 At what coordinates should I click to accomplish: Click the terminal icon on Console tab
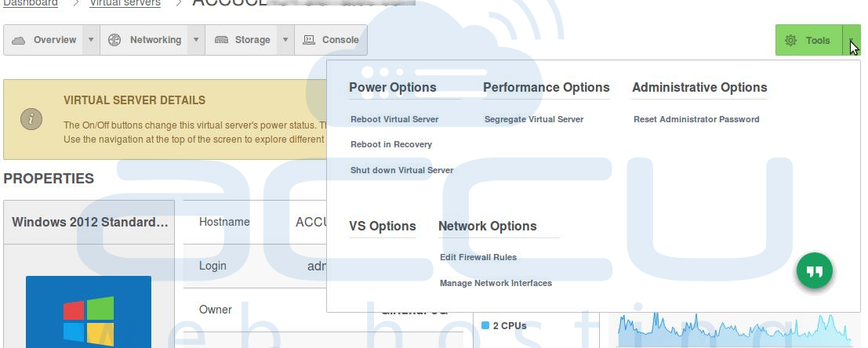[x=309, y=40]
